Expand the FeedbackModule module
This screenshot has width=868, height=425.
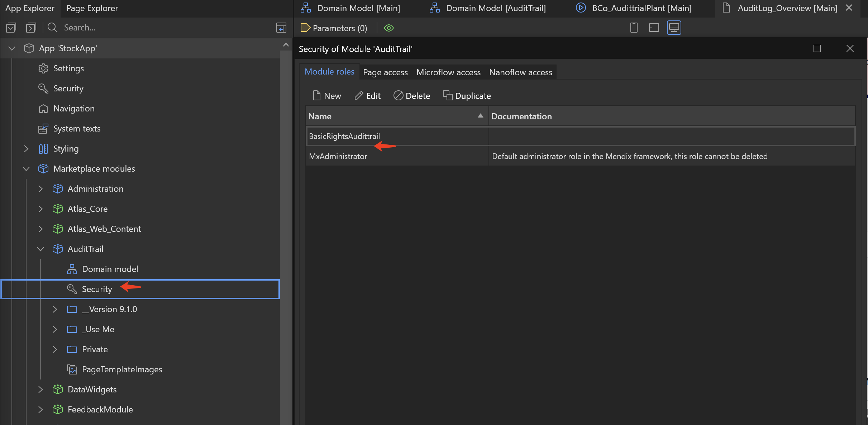click(x=40, y=410)
